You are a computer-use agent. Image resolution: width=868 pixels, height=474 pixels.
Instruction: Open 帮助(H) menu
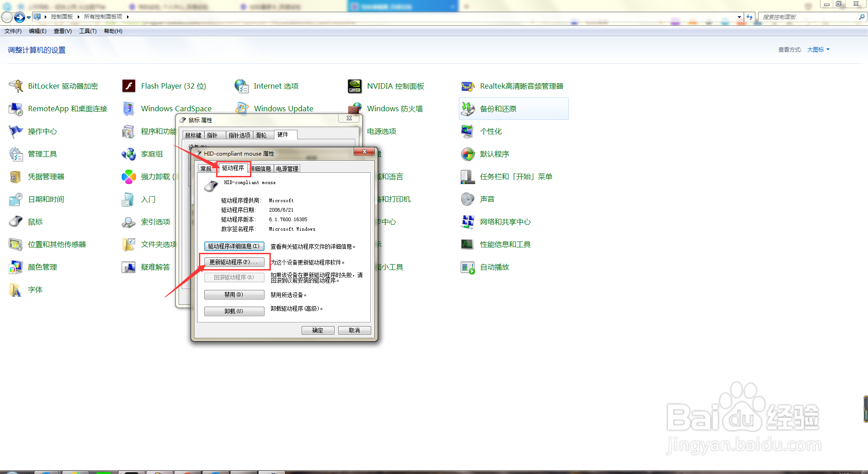[113, 31]
